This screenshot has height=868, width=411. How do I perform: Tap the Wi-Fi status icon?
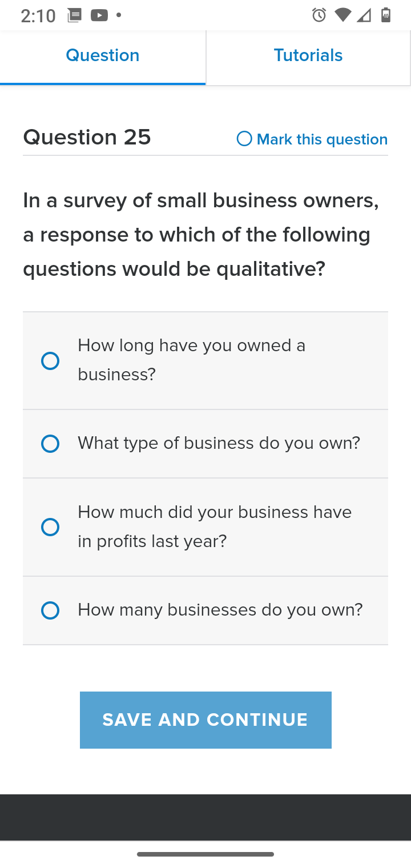point(343,15)
